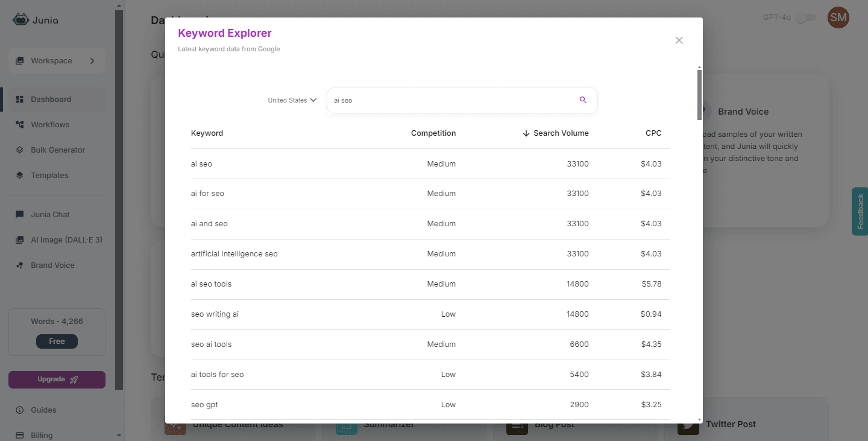This screenshot has width=868, height=441.
Task: Click the Junia logo icon
Action: [x=20, y=20]
